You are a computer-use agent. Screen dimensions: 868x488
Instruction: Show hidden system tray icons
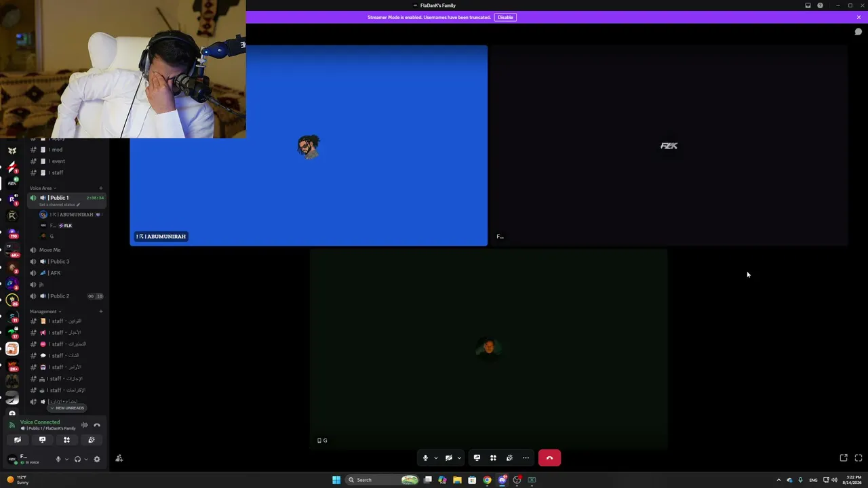[x=778, y=480]
